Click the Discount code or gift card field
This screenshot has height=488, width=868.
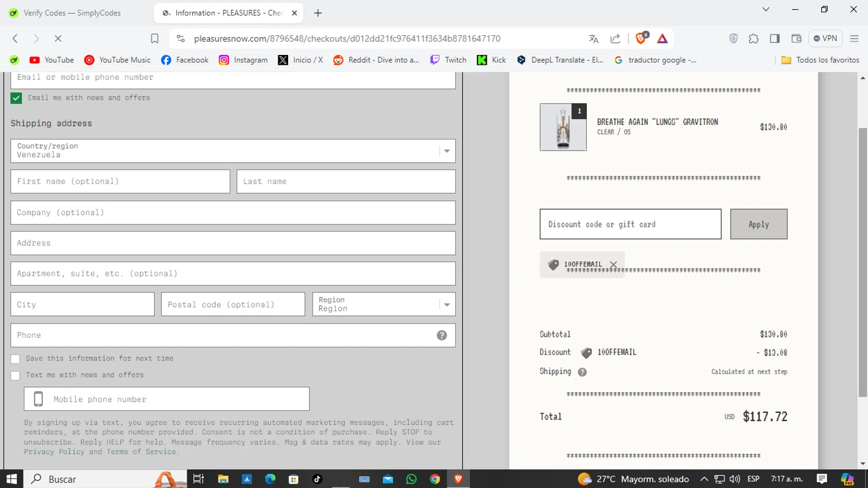click(630, 224)
